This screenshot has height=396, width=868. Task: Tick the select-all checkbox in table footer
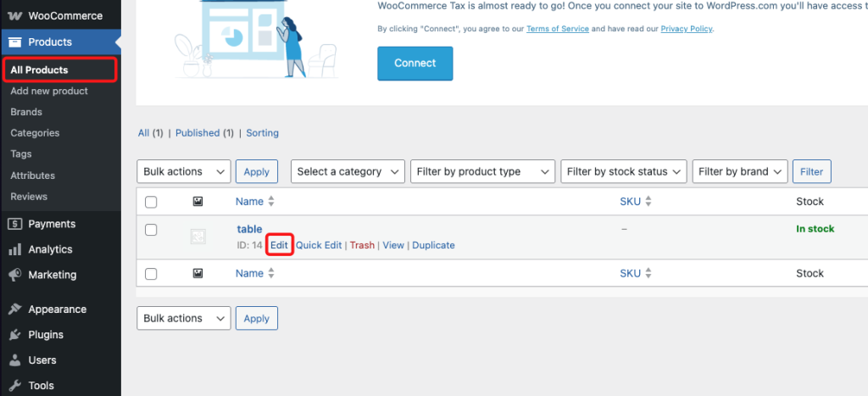tap(151, 274)
